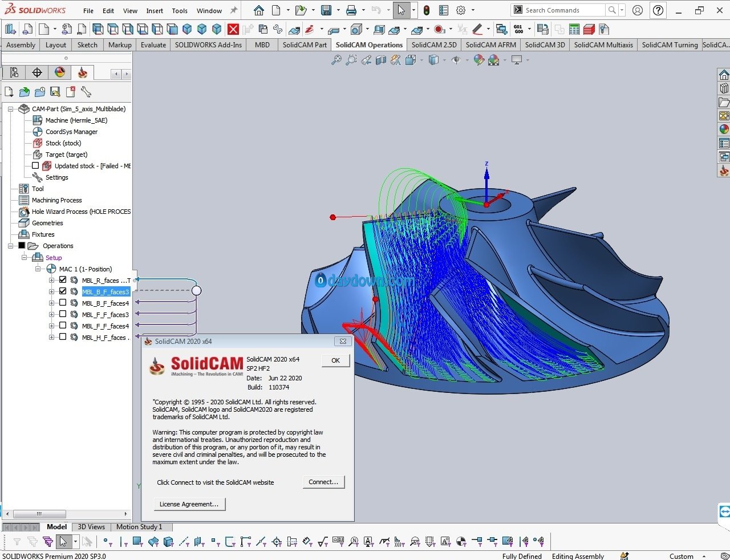Viewport: 730px width, 560px height.
Task: Click the horizontal scrollbar thumb in the tree panel
Action: 39,514
